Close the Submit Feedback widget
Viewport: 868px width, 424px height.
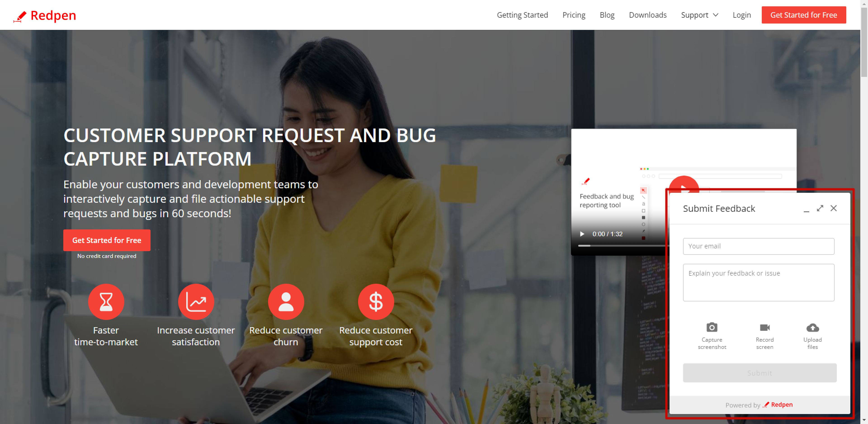tap(834, 208)
